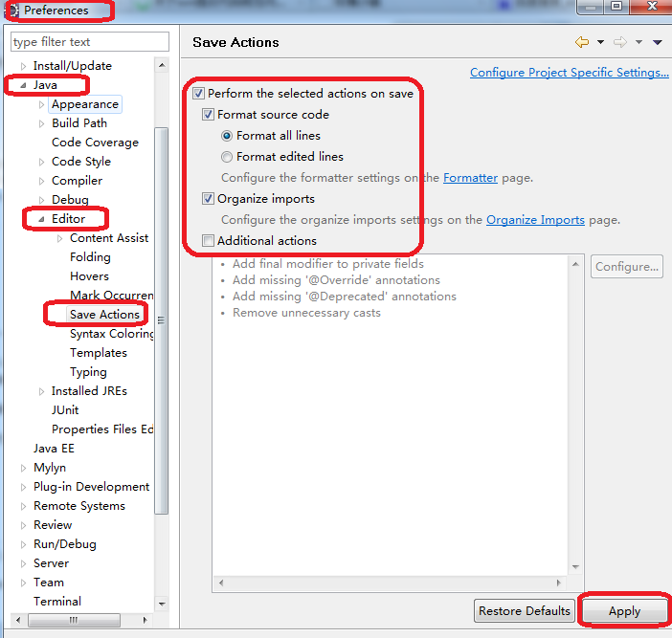Expand the Remote Systems tree node
Screen dimensions: 672x638
(24, 506)
